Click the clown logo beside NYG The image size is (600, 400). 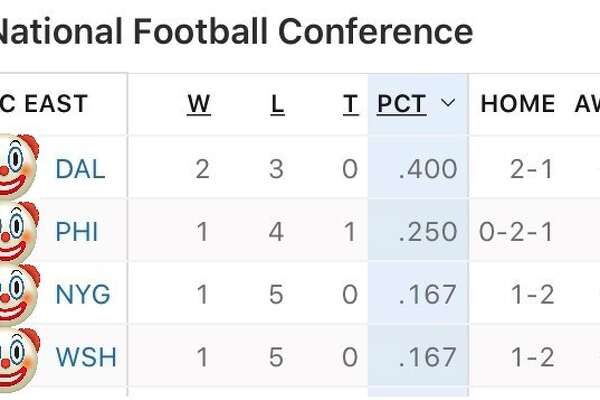point(18,294)
